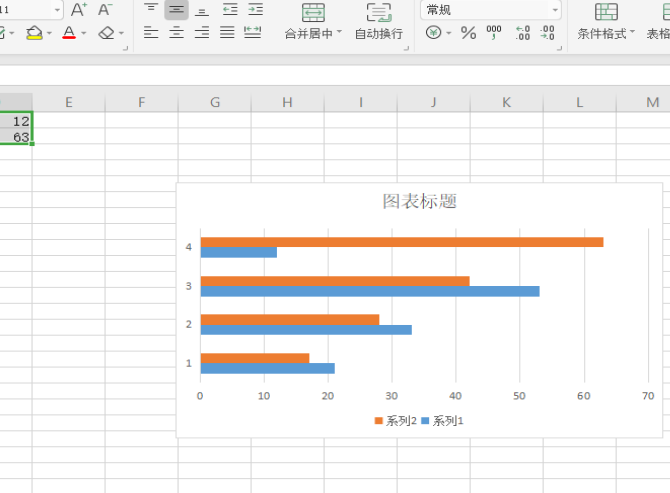This screenshot has width=670, height=493.
Task: Apply red font color A icon
Action: pyautogui.click(x=69, y=32)
